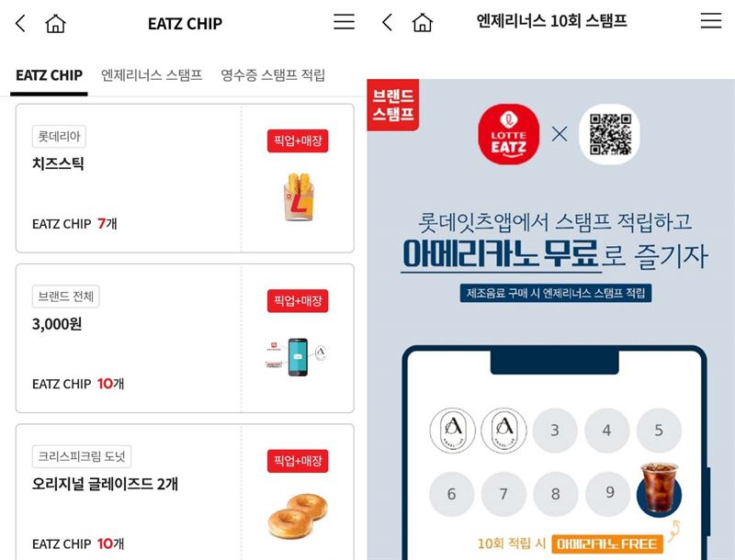Open 영수증 스탬프 적립 tab

[x=273, y=75]
